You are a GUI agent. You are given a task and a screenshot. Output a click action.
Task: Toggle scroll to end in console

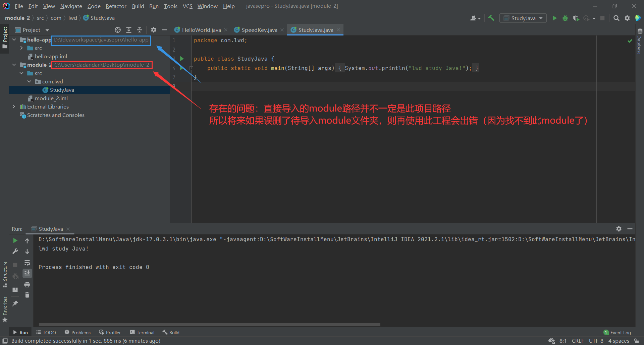pyautogui.click(x=27, y=273)
